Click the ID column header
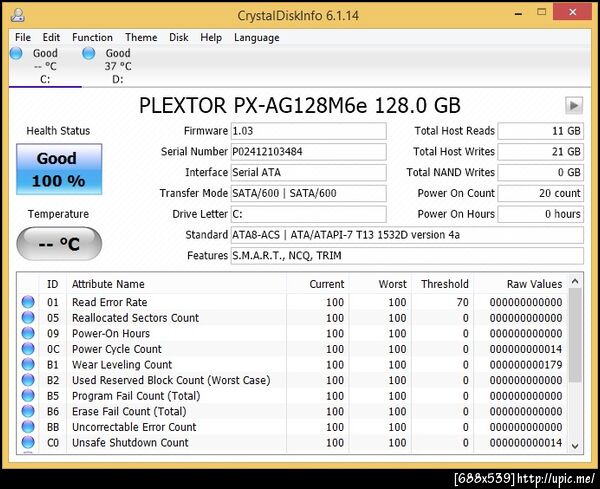600x489 pixels. [53, 284]
